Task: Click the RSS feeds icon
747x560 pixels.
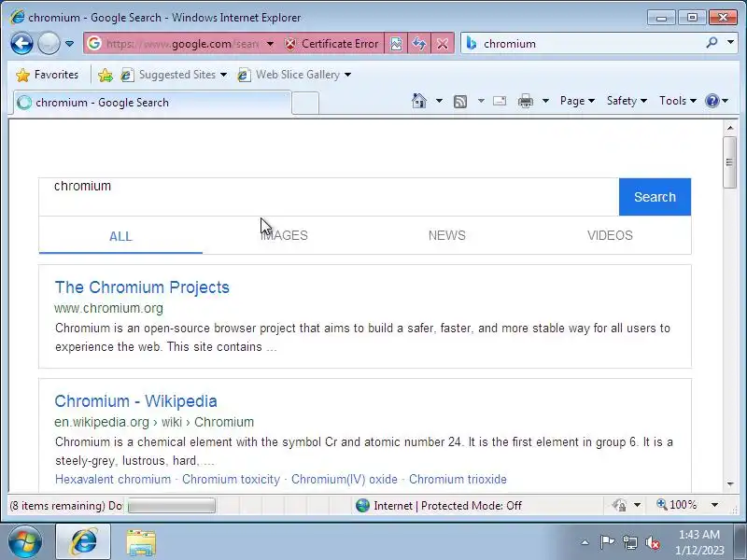Action: tap(460, 101)
